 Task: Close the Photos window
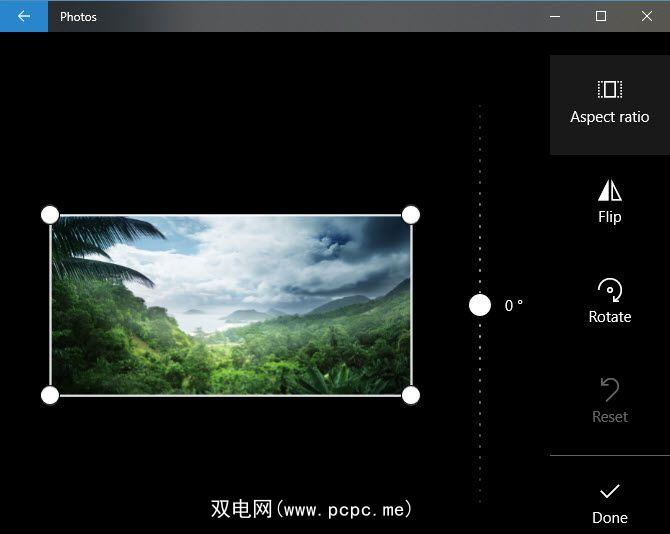pos(647,16)
